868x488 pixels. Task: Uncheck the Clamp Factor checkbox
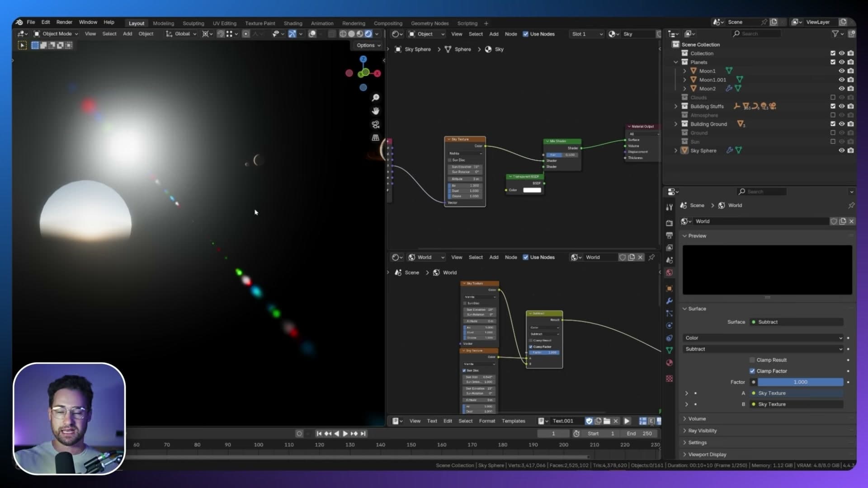752,371
